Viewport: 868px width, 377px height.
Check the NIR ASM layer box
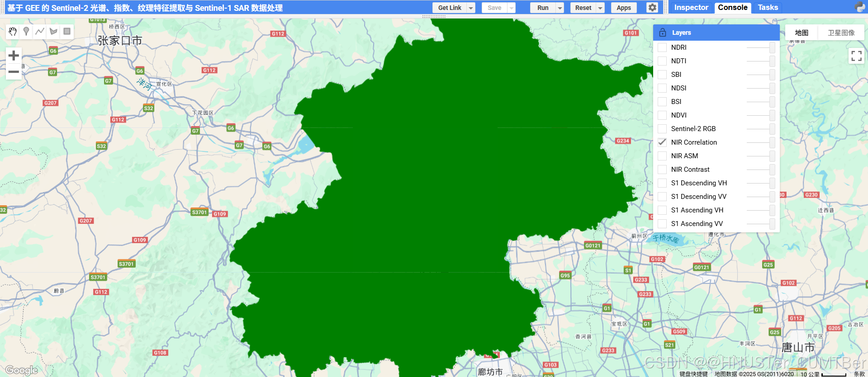pyautogui.click(x=662, y=156)
